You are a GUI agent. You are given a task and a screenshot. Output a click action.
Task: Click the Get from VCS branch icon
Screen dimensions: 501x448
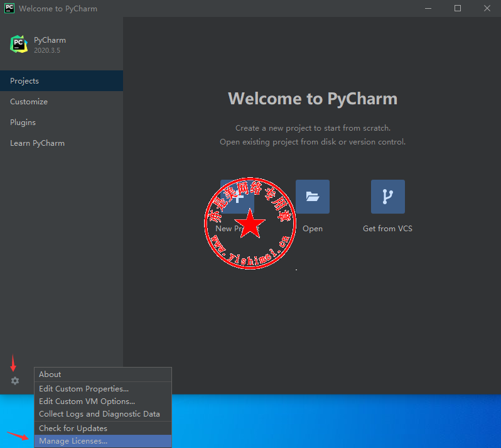(387, 196)
